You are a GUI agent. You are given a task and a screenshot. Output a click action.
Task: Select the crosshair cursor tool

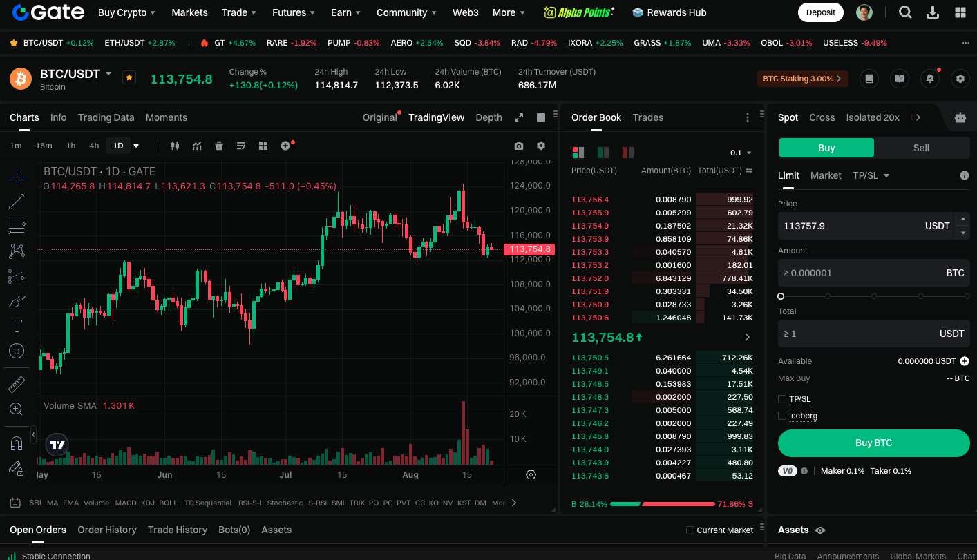pos(17,177)
